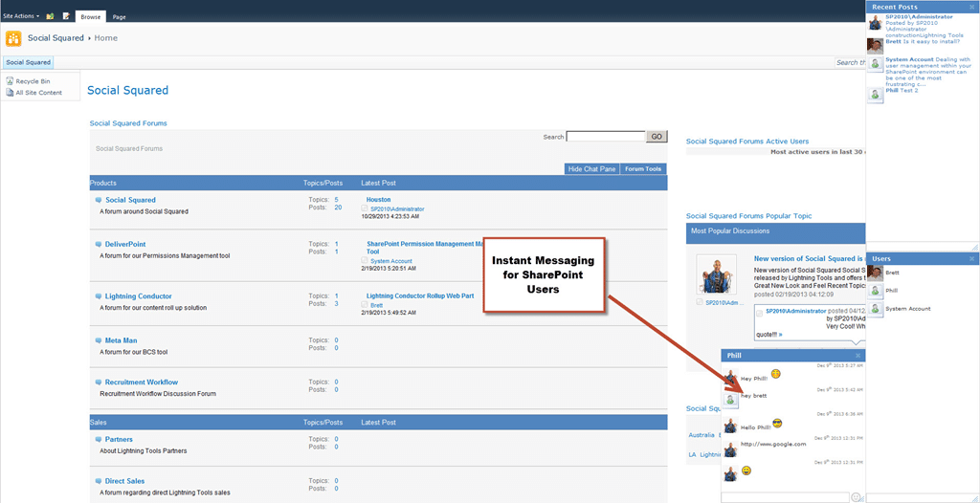Click the Recycle Bin icon
Image resolution: width=980 pixels, height=503 pixels.
point(10,81)
